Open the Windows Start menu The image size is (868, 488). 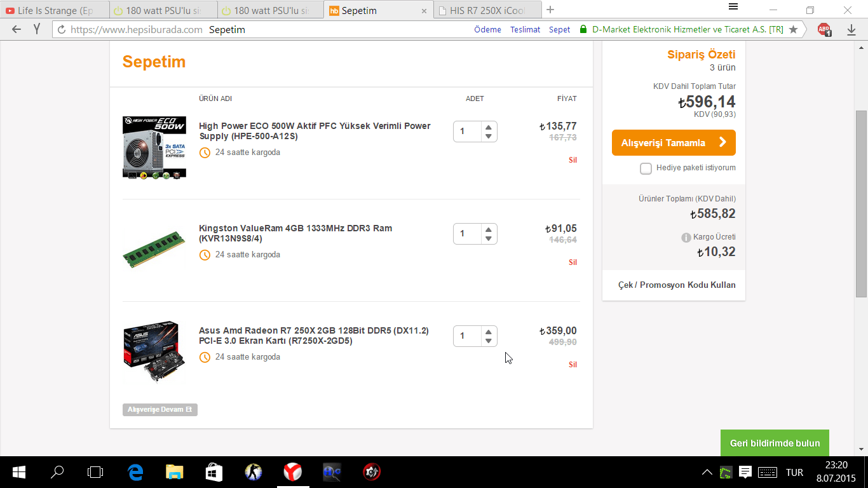[x=19, y=472]
